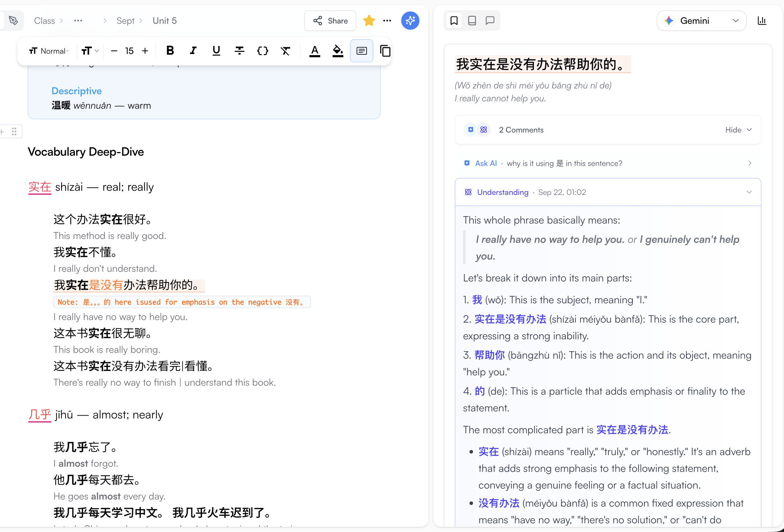Underline the selected text
The width and height of the screenshot is (784, 532).
(216, 50)
